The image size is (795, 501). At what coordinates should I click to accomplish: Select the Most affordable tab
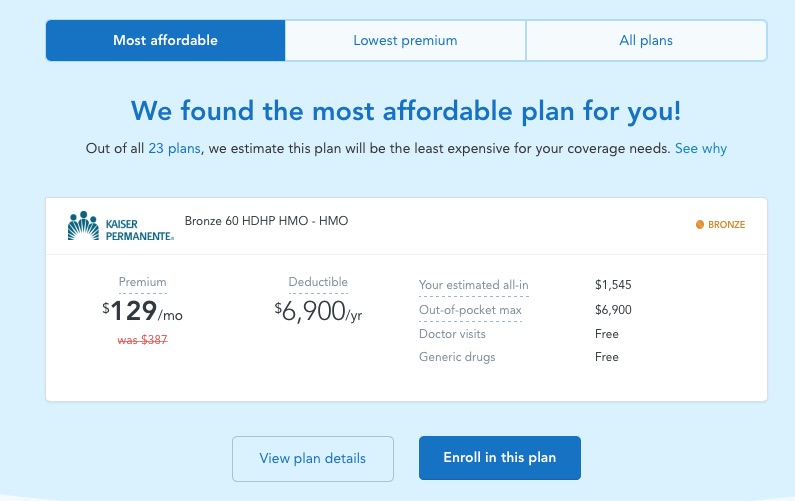coord(165,41)
